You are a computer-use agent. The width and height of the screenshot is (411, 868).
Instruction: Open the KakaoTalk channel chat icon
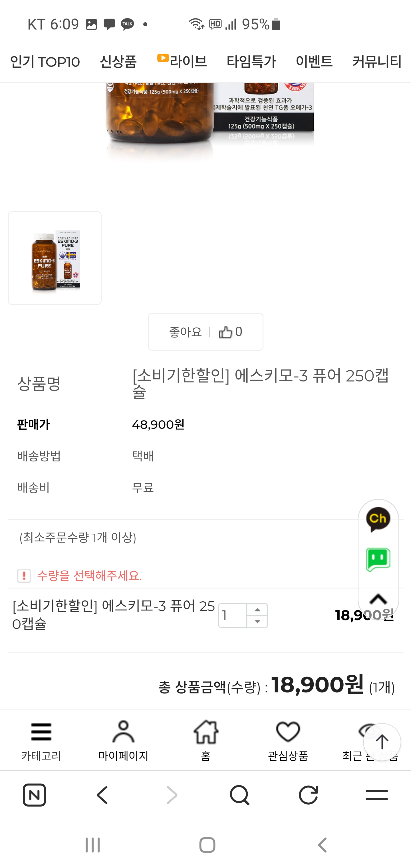(x=378, y=519)
